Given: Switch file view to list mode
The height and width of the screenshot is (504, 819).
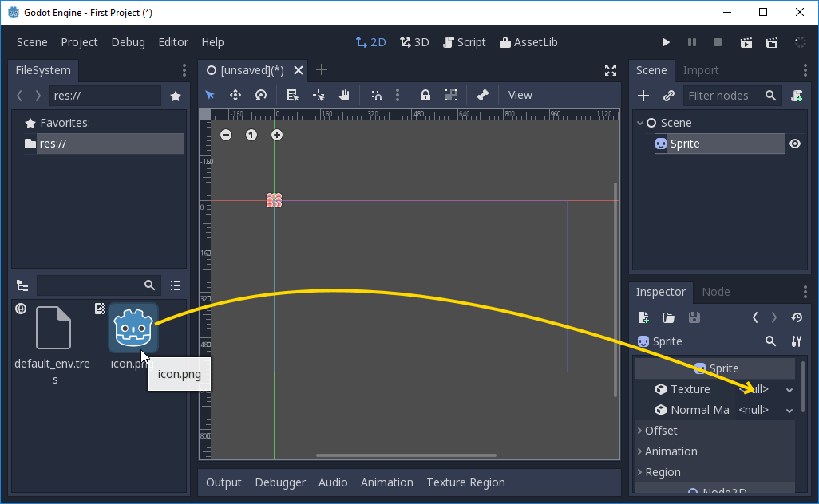Looking at the screenshot, I should click(176, 285).
